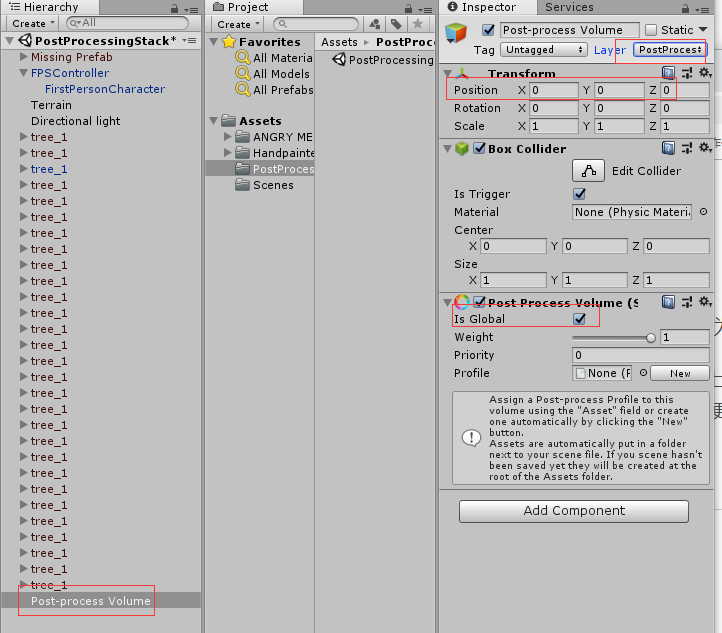Image resolution: width=722 pixels, height=633 pixels.
Task: Expand the Handpainte folder
Action: click(x=227, y=152)
